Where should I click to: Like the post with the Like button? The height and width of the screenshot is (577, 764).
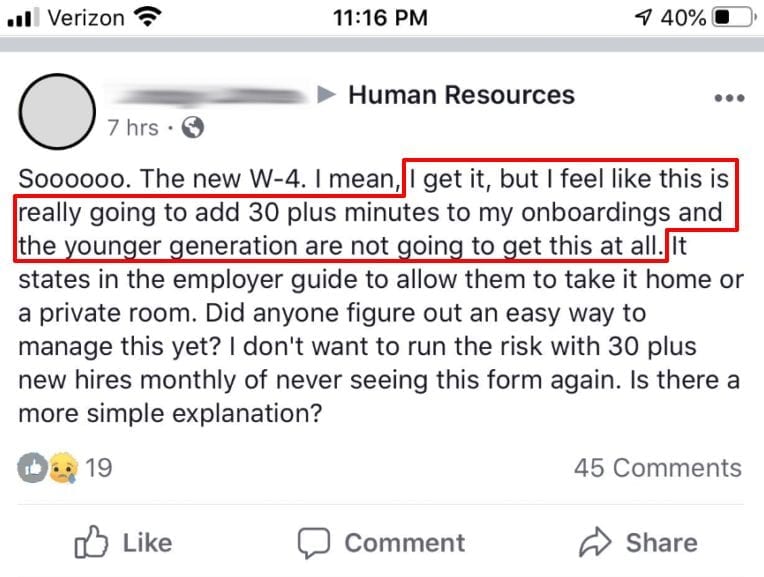point(123,542)
